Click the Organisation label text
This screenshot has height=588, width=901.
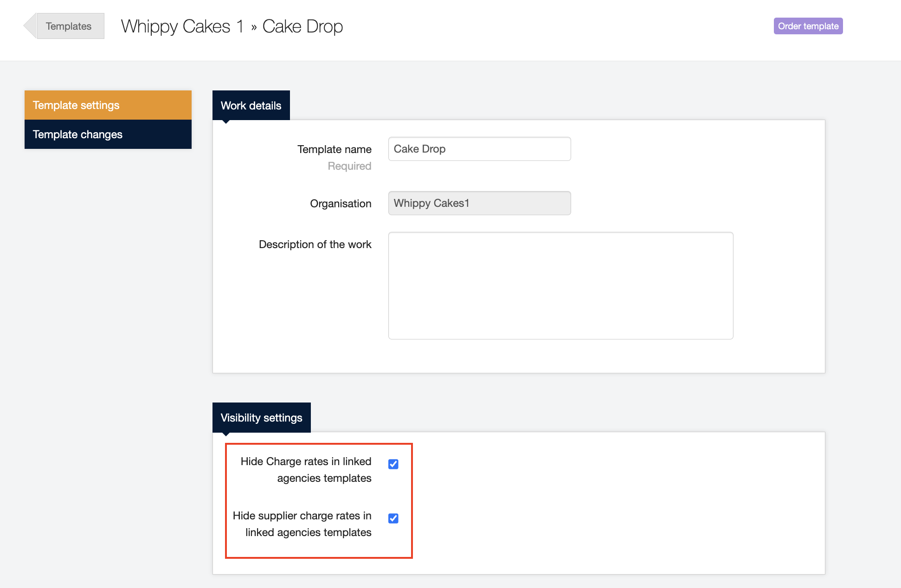[341, 204]
